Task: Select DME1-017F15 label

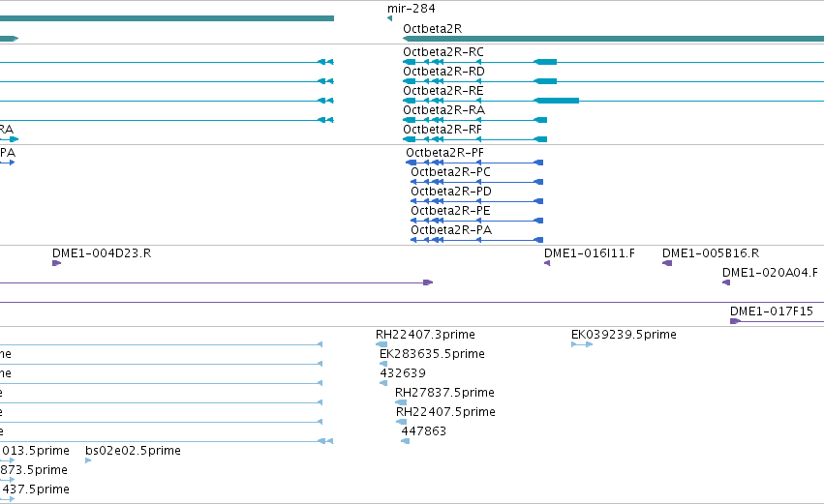Action: [x=772, y=311]
